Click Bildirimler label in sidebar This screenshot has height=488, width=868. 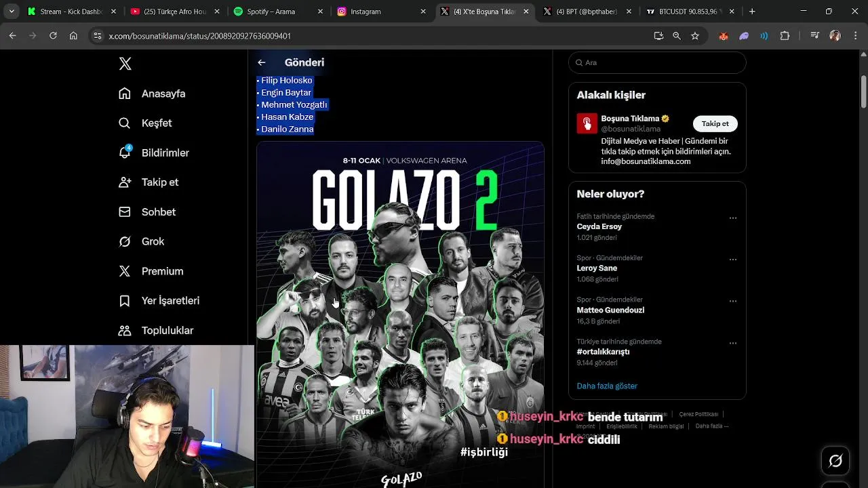[165, 152]
